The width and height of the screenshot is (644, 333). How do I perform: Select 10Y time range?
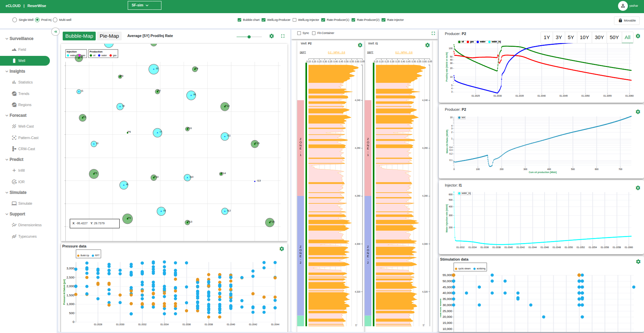pyautogui.click(x=584, y=37)
